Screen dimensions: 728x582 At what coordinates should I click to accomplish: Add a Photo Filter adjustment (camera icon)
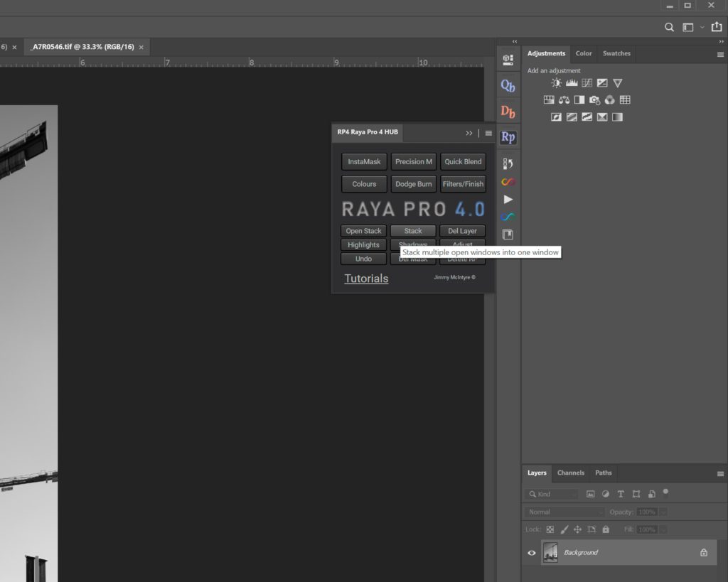point(594,99)
